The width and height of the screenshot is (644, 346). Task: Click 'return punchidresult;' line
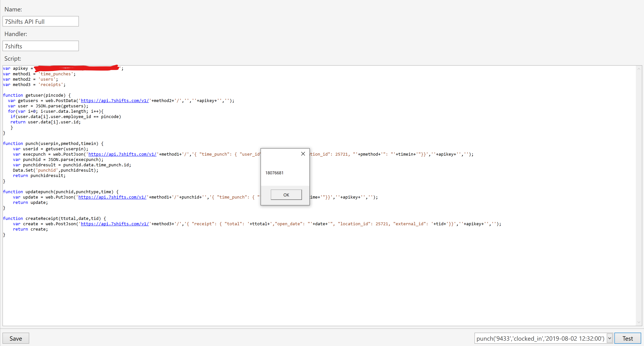(39, 176)
